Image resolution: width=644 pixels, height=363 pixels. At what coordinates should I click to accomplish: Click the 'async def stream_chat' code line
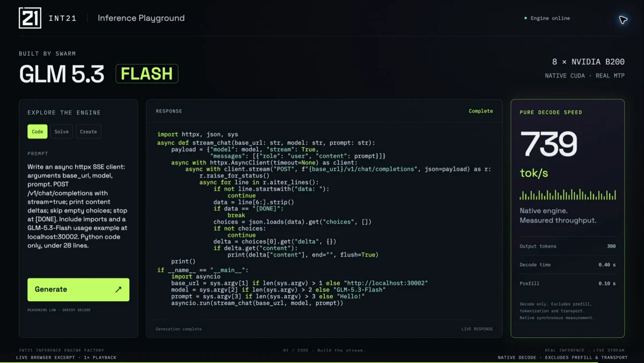click(x=266, y=143)
